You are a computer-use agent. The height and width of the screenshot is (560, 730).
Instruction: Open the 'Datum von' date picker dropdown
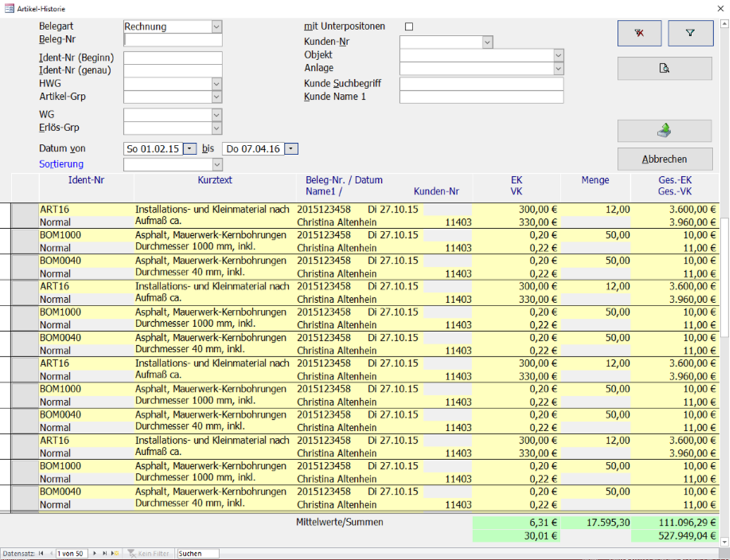coord(189,149)
